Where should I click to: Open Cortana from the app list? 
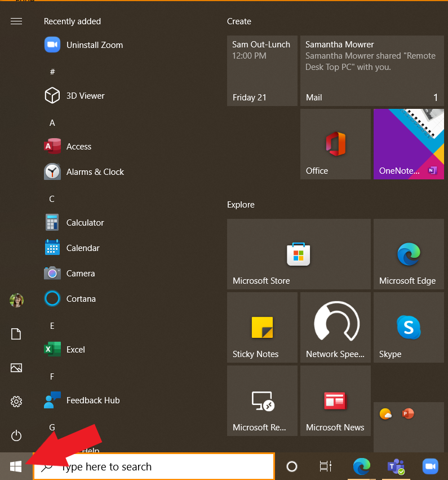tap(70, 299)
